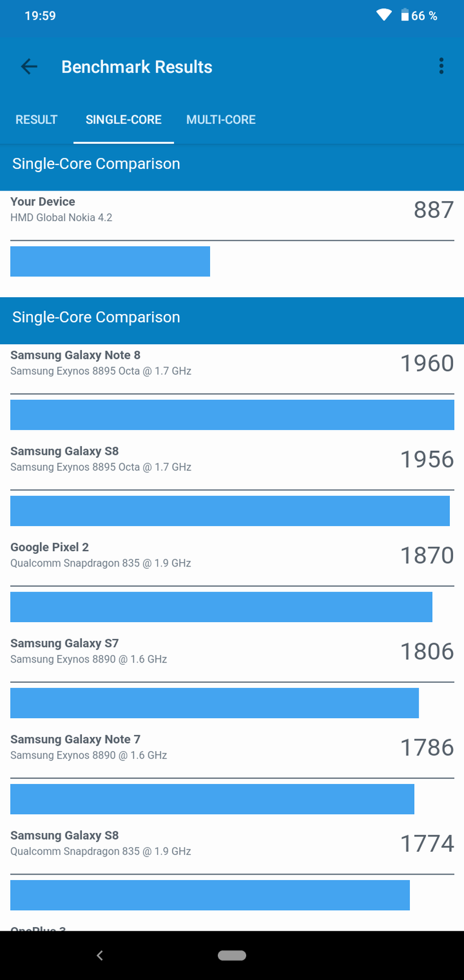Tap the score 1956 for Galaxy S8
This screenshot has height=980, width=464.
tap(427, 459)
